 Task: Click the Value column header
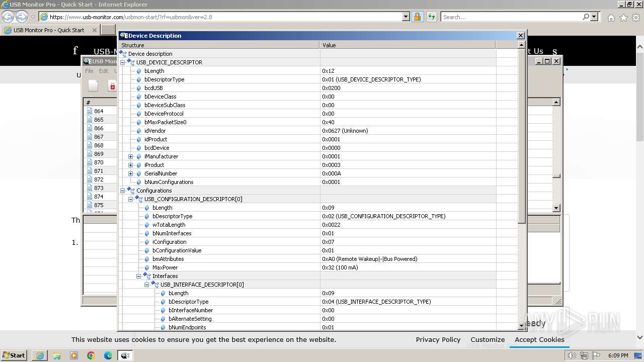point(408,45)
